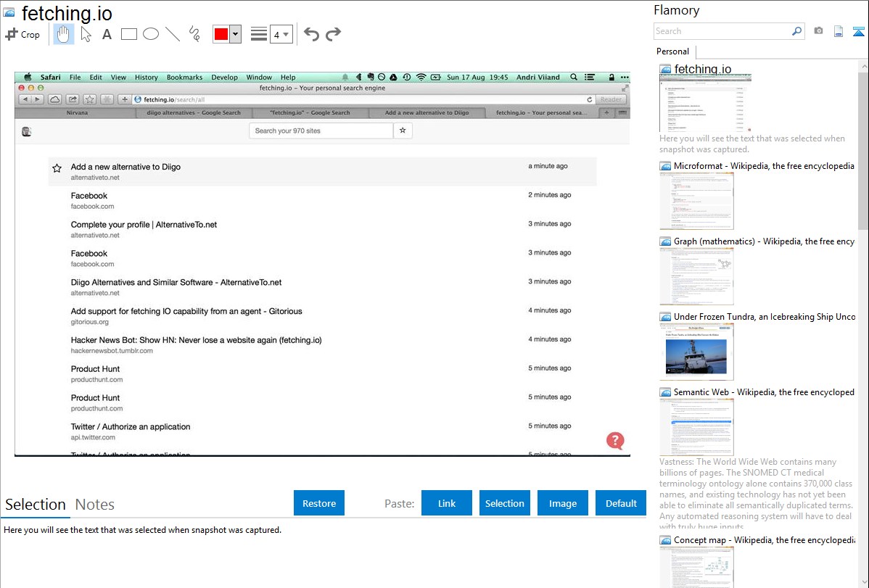Click the magnifier search icon
This screenshot has width=869, height=588.
point(797,31)
